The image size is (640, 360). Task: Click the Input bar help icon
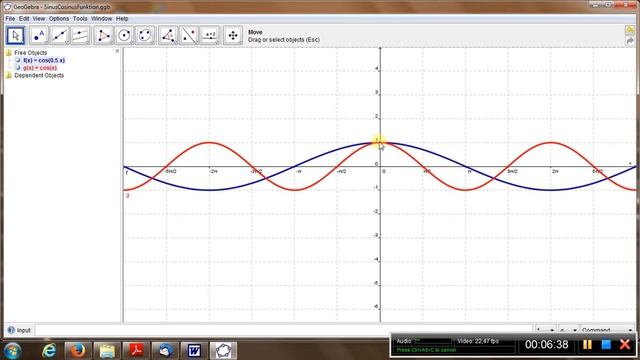(x=11, y=330)
